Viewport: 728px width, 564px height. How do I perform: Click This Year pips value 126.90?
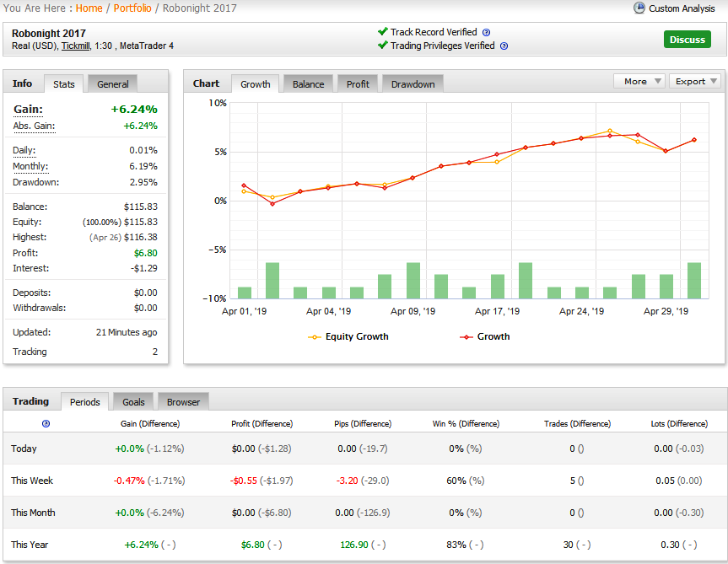[x=354, y=545]
